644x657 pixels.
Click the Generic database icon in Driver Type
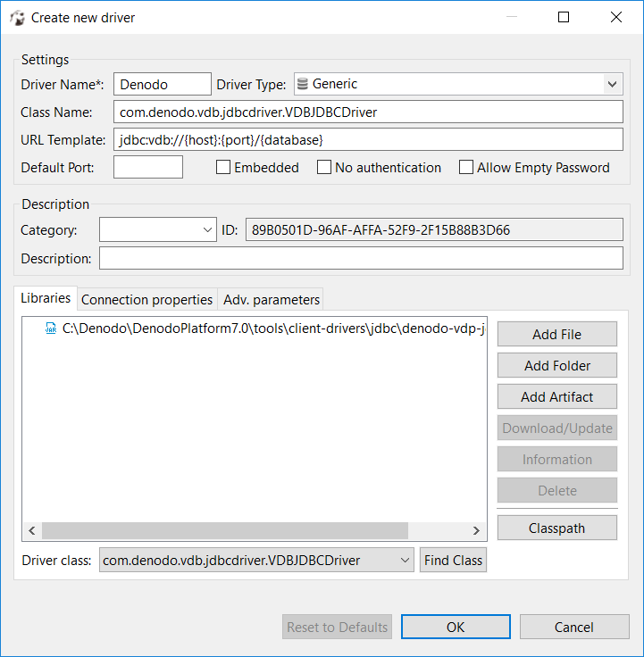coord(302,84)
